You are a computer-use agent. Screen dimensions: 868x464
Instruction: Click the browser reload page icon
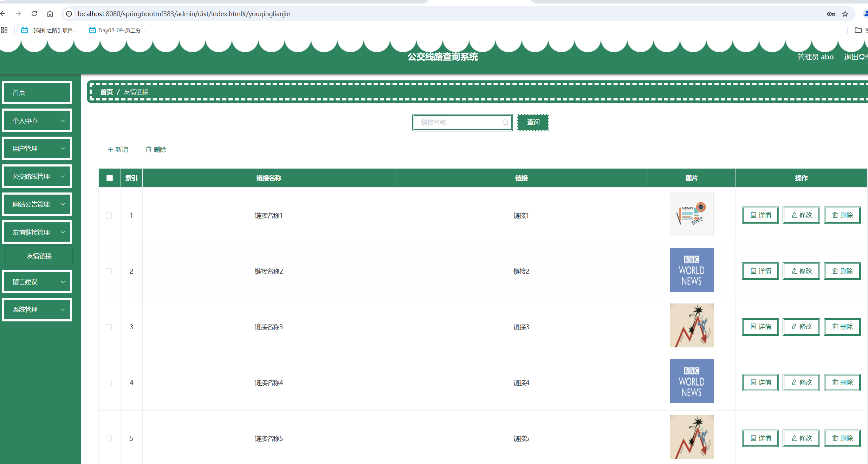pos(34,14)
